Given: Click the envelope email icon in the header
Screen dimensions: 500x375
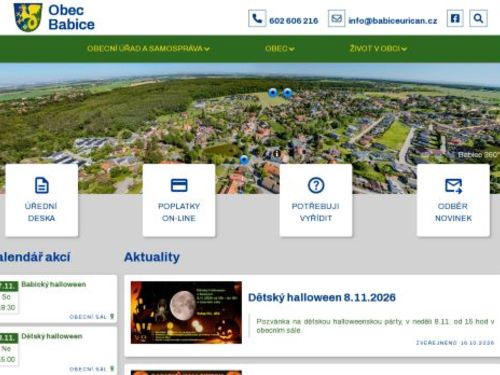Looking at the screenshot, I should 336,18.
